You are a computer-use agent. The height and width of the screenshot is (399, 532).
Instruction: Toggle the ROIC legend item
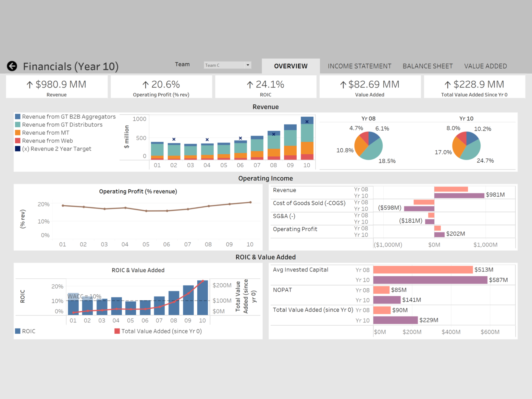26,331
